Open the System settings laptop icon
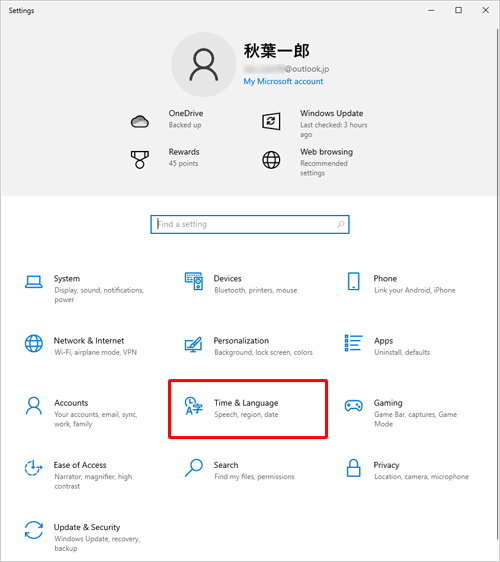The height and width of the screenshot is (562, 500). [34, 282]
